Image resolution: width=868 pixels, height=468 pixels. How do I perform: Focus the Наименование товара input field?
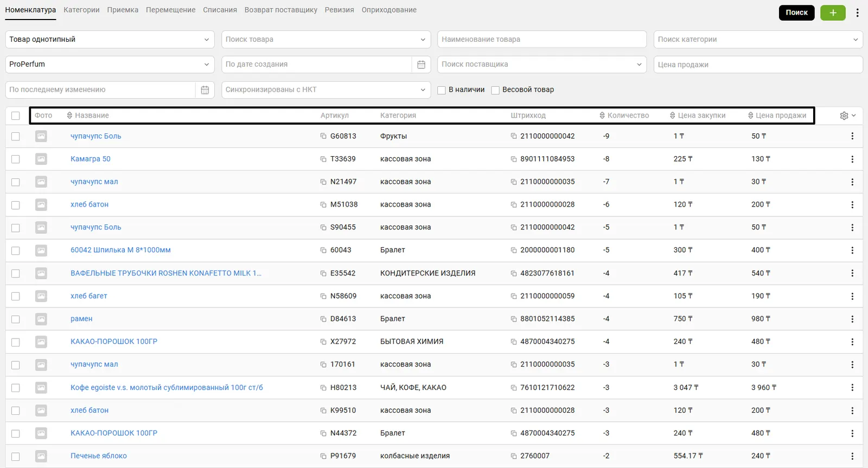pos(541,40)
